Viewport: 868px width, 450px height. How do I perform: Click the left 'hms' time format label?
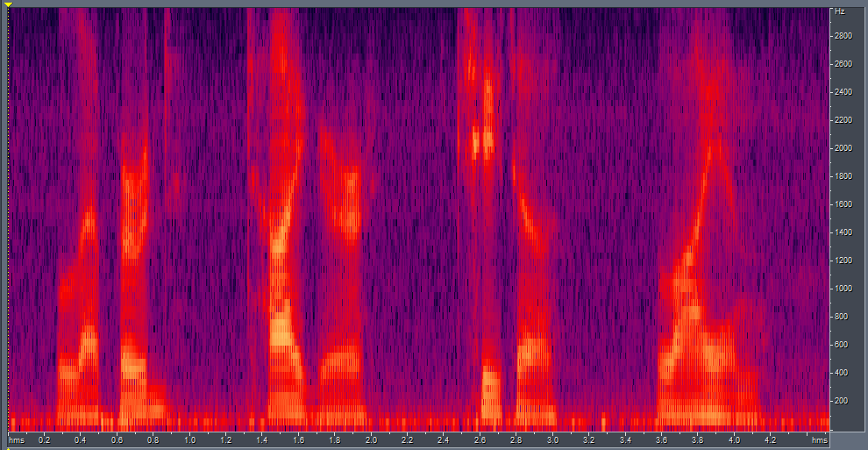click(17, 440)
